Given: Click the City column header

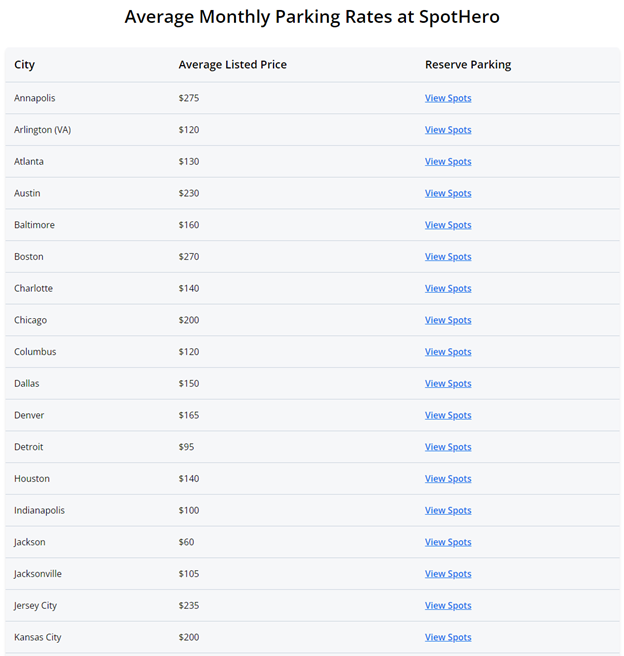Looking at the screenshot, I should point(24,65).
